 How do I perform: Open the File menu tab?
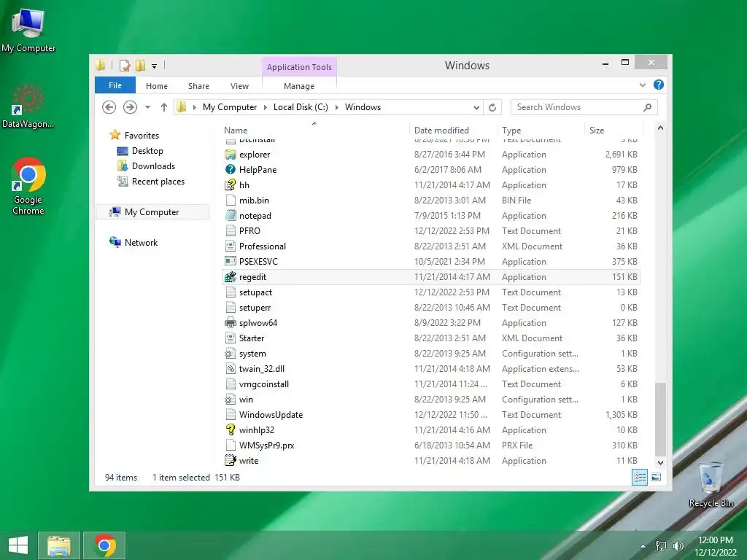115,85
